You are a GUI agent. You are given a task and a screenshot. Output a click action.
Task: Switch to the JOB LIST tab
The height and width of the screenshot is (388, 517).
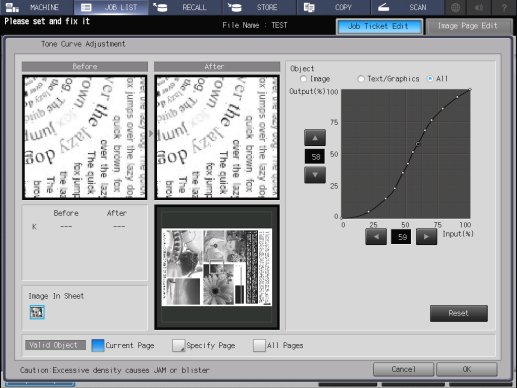click(x=111, y=7)
